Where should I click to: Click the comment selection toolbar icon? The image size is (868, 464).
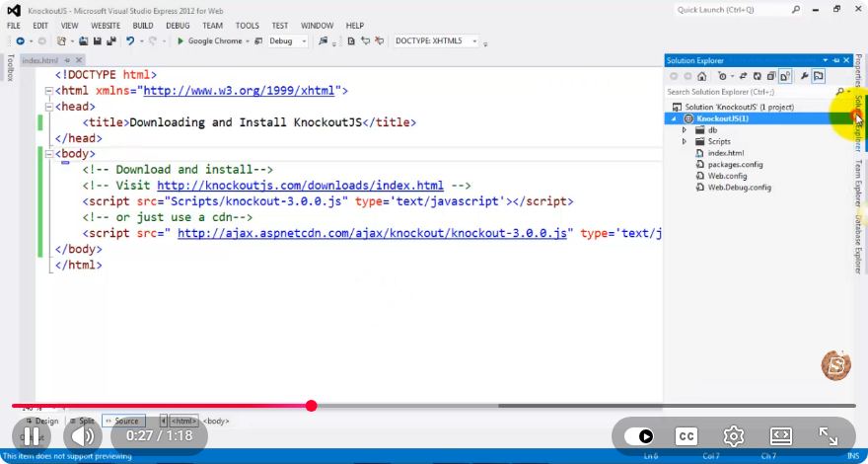coord(365,41)
